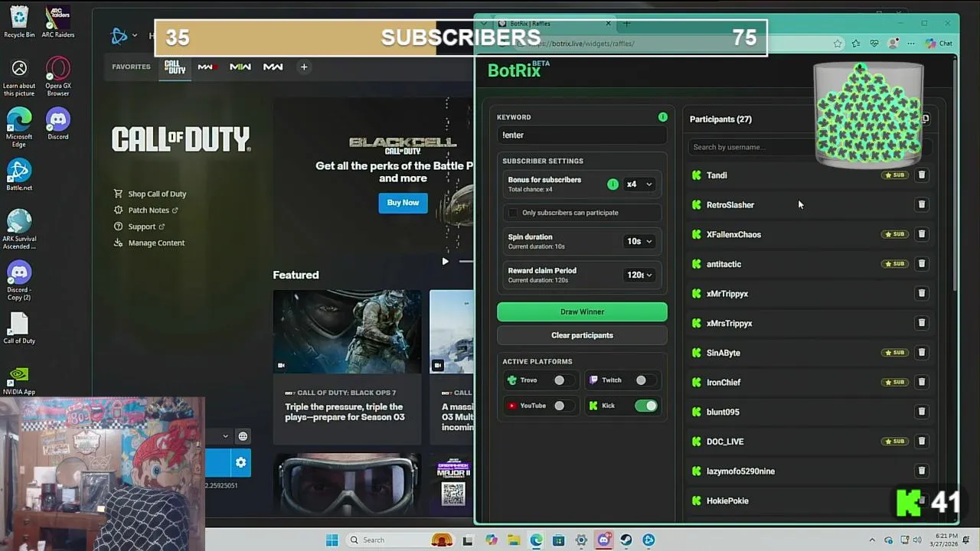Open File Explorer from the taskbar
Viewport: 980px width, 551px height.
(x=514, y=540)
